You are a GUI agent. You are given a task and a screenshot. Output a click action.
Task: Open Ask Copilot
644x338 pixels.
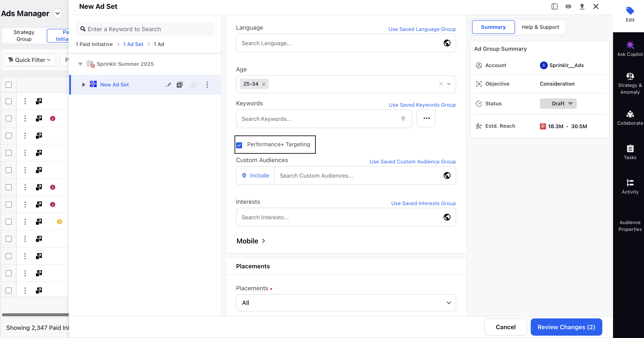[x=630, y=49]
